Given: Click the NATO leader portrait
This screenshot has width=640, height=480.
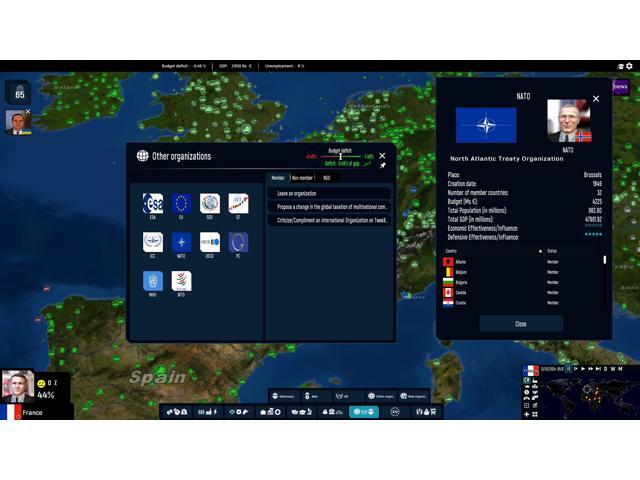Looking at the screenshot, I should pyautogui.click(x=569, y=121).
